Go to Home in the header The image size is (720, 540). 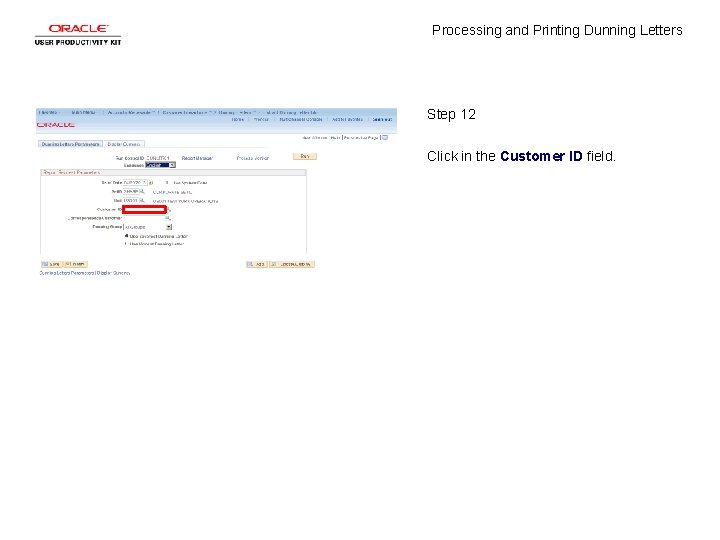tap(238, 119)
